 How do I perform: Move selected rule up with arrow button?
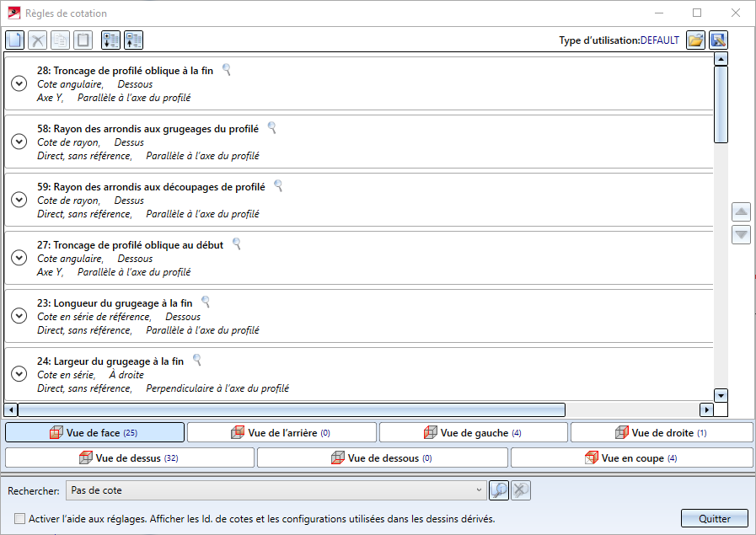[741, 211]
